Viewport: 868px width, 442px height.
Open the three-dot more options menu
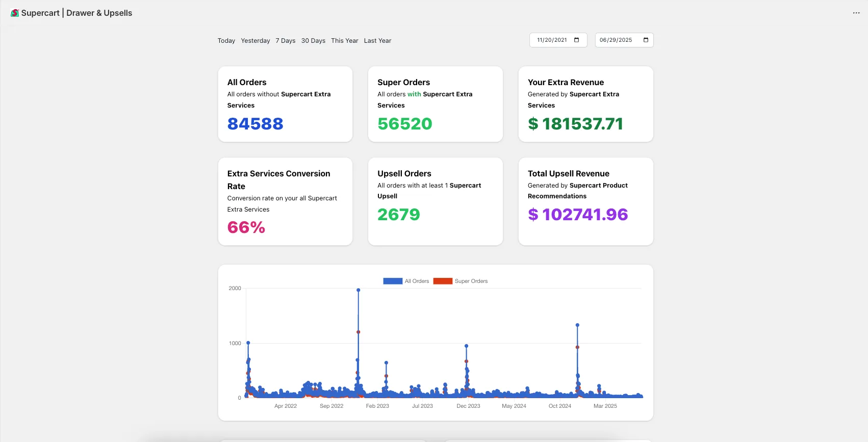[x=856, y=13]
